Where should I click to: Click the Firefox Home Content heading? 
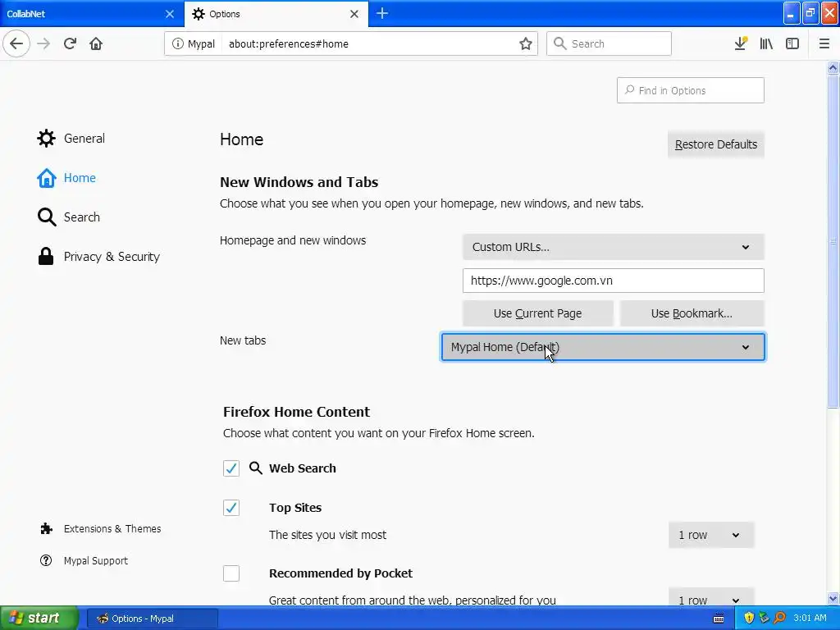(x=296, y=412)
